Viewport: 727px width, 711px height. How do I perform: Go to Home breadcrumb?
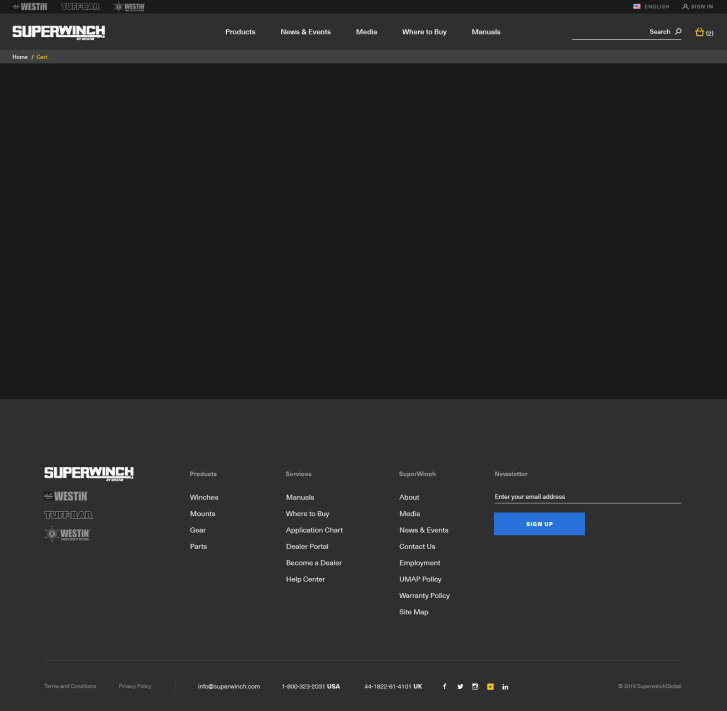[x=20, y=57]
